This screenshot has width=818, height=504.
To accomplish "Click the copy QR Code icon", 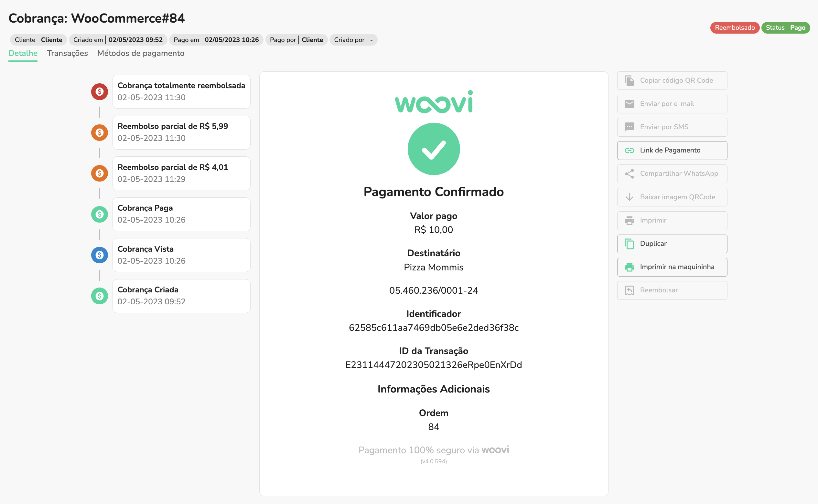I will pos(629,81).
